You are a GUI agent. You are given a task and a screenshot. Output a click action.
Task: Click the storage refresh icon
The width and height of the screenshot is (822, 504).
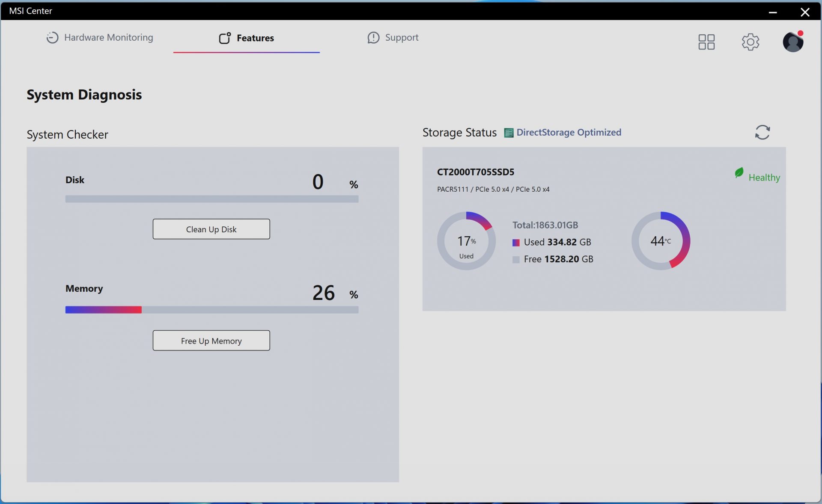pos(762,132)
